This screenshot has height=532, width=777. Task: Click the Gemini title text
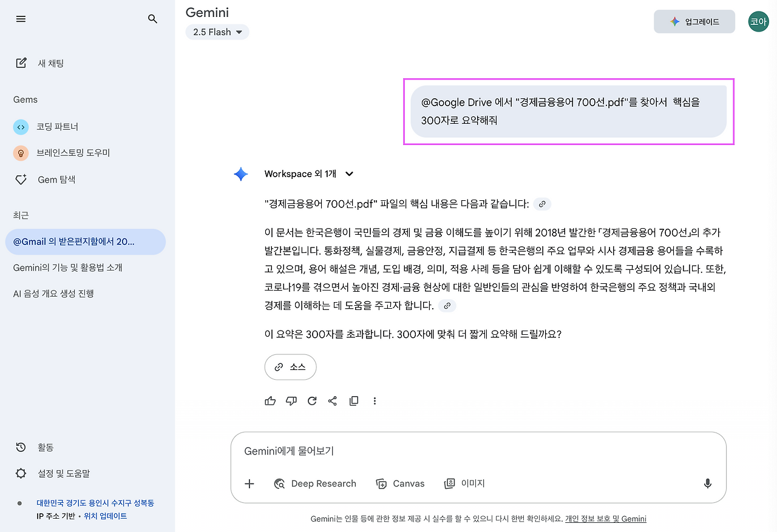click(x=207, y=12)
